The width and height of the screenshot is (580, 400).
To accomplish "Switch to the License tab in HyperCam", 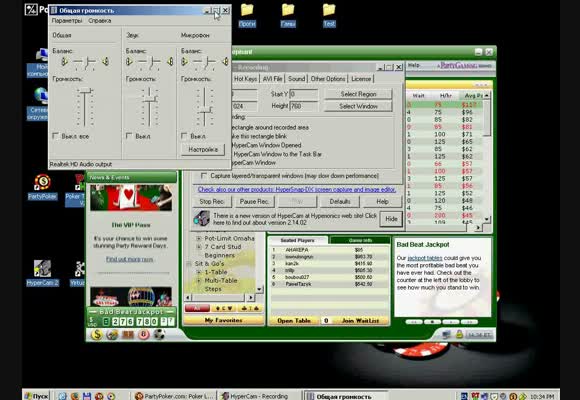I will [x=361, y=78].
